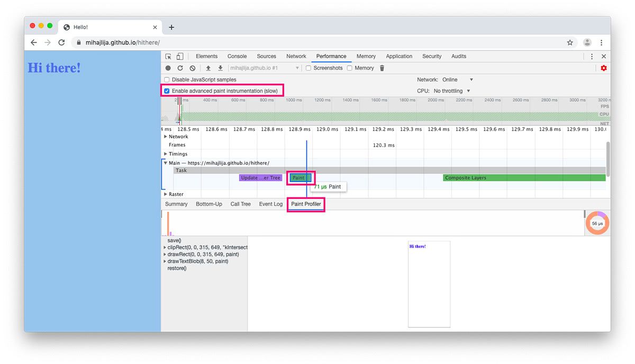Toggle the device toolbar icon

click(x=179, y=56)
